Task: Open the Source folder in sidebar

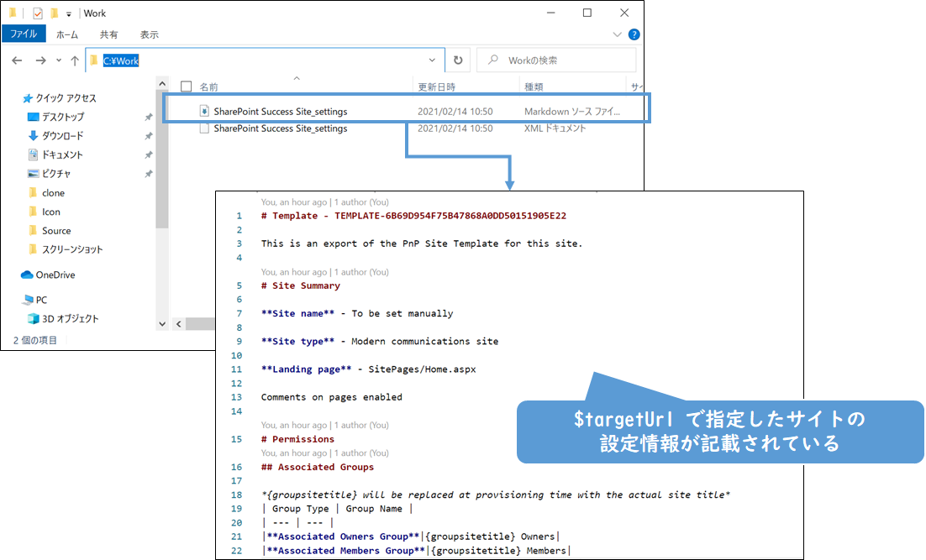Action: [x=56, y=231]
